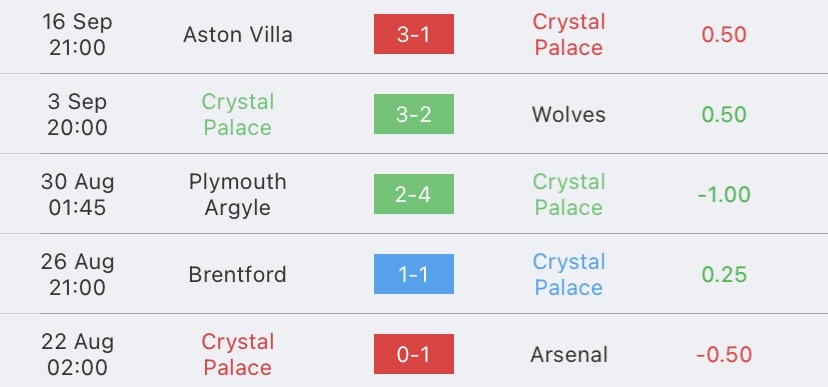
Task: Open Brentford team page
Action: pos(238,275)
